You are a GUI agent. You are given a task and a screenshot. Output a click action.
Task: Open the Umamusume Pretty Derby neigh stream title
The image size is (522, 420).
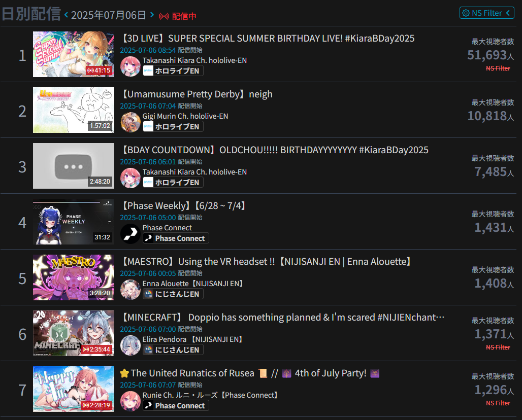196,94
